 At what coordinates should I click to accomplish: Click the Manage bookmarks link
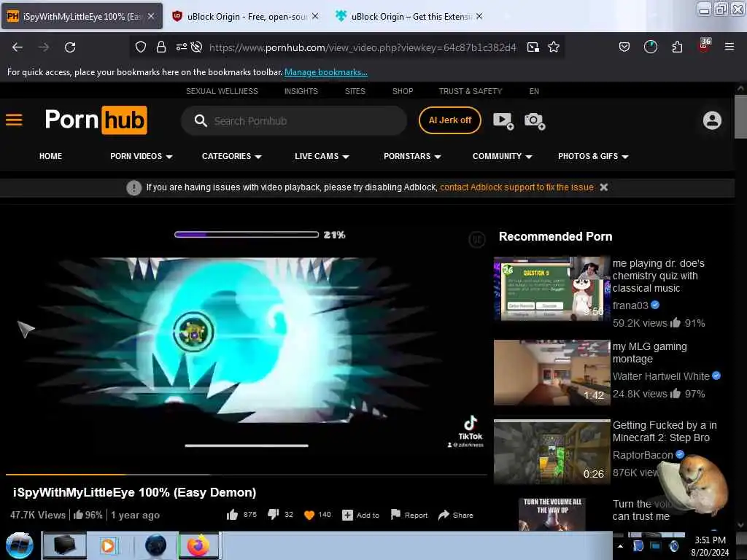coord(326,72)
